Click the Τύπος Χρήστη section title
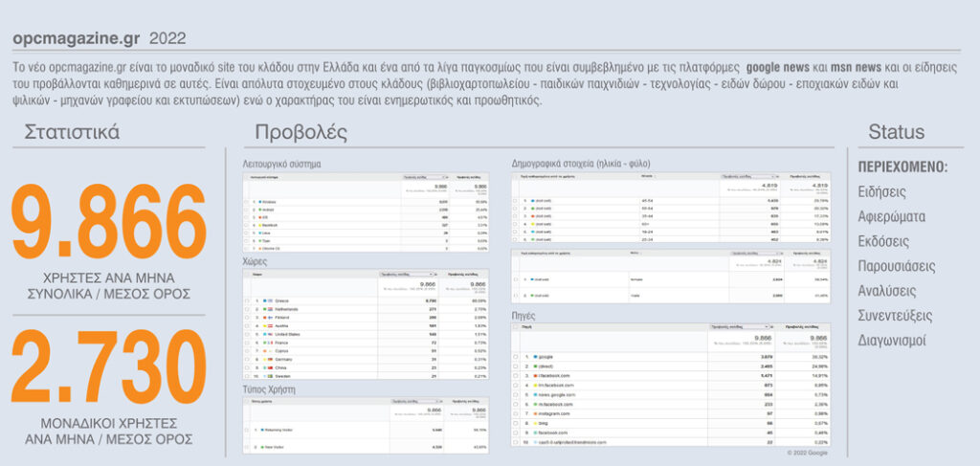 (x=269, y=389)
